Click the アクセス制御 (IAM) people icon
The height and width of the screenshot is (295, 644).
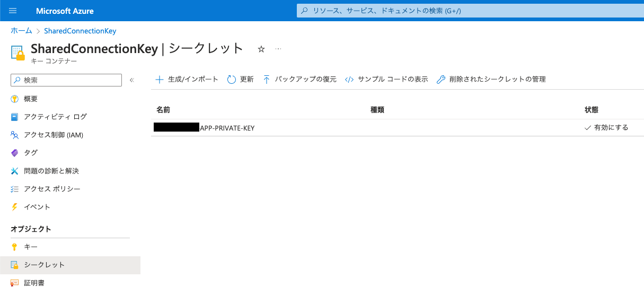click(x=15, y=135)
